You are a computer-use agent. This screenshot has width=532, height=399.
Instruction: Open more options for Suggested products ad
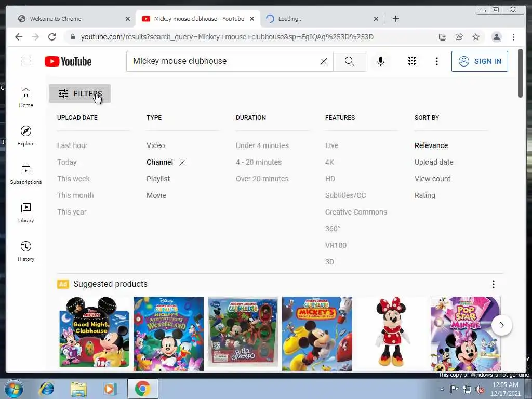click(494, 284)
